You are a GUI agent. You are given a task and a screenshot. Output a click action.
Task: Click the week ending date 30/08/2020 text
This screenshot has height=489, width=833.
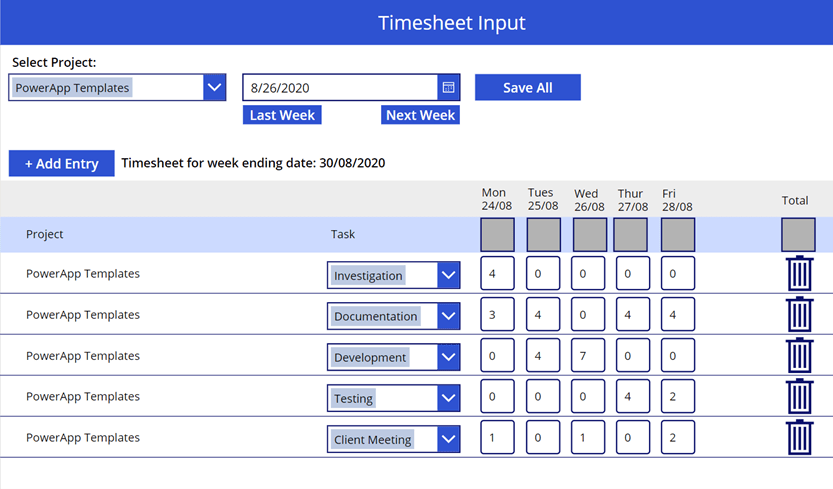[352, 163]
